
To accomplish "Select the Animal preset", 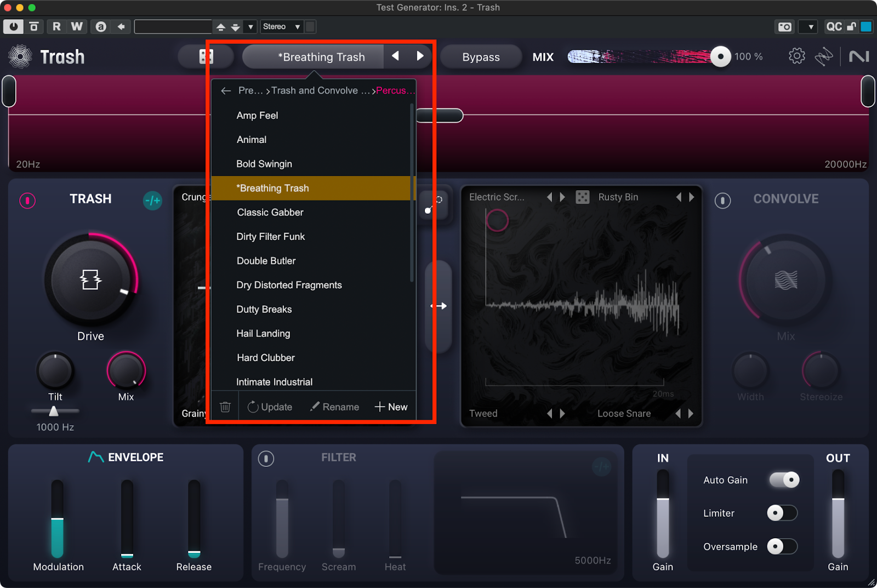I will click(x=311, y=140).
